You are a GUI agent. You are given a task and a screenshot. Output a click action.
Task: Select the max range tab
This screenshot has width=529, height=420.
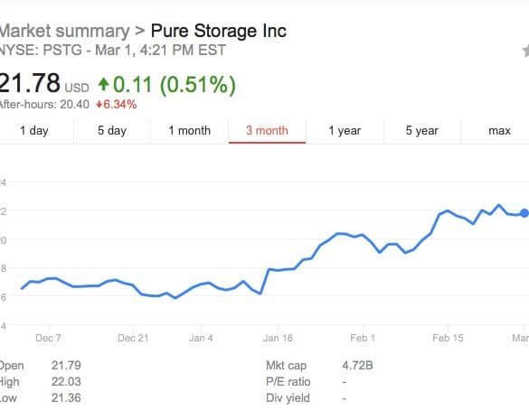tap(499, 131)
